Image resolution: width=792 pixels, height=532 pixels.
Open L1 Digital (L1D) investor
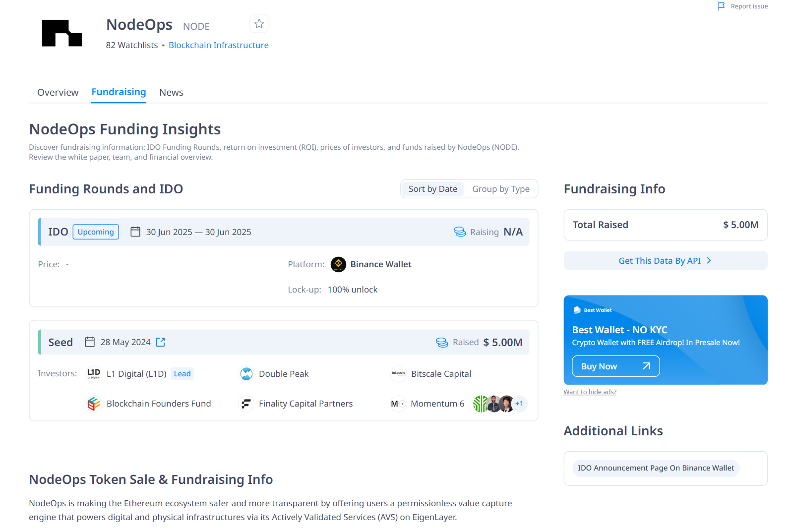(x=136, y=374)
